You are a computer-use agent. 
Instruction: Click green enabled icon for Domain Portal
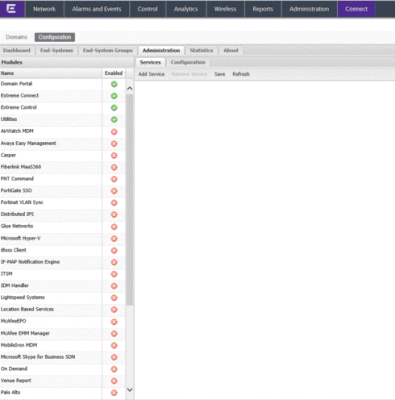pos(114,84)
